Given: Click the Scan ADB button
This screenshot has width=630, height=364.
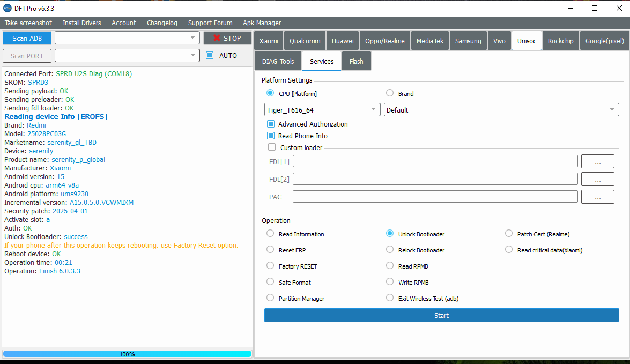Looking at the screenshot, I should [27, 38].
